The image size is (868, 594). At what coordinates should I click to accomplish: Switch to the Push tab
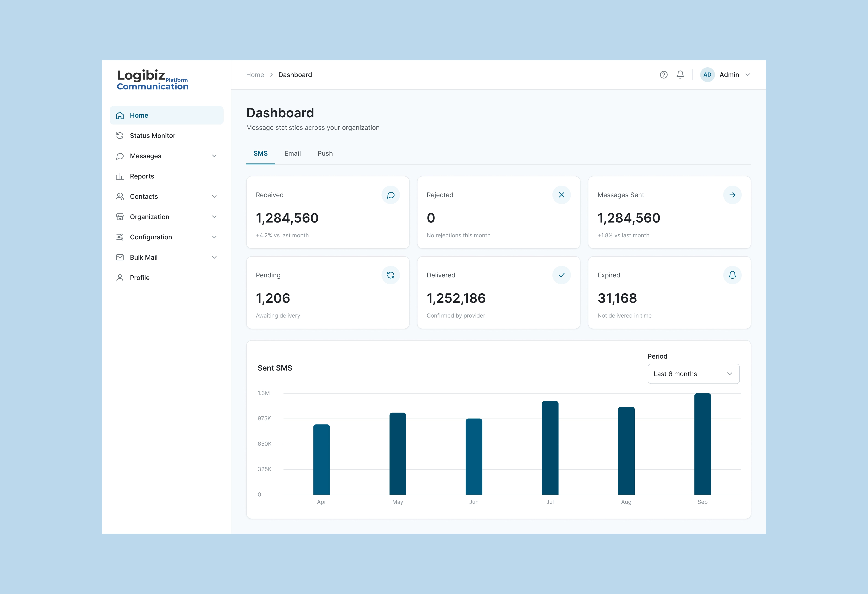tap(325, 154)
